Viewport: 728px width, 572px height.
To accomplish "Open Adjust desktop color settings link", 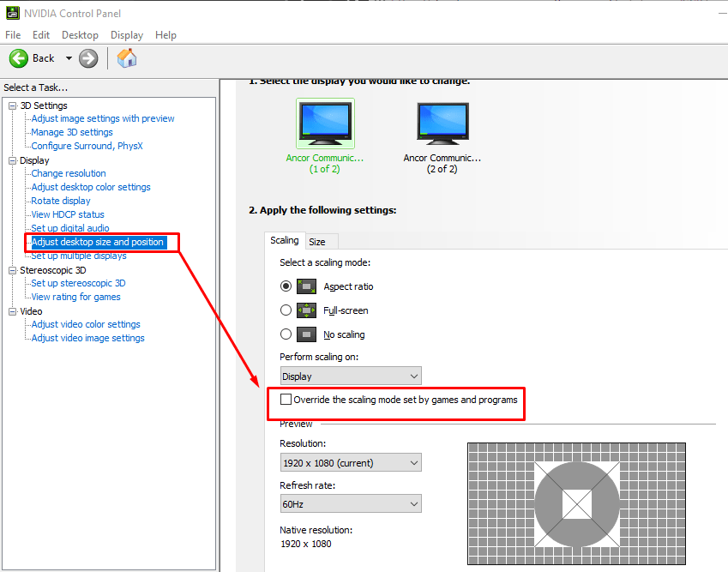I will [90, 186].
